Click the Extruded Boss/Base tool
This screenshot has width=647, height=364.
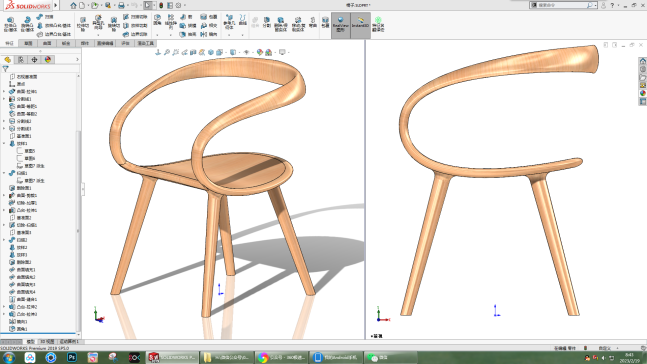(x=10, y=24)
